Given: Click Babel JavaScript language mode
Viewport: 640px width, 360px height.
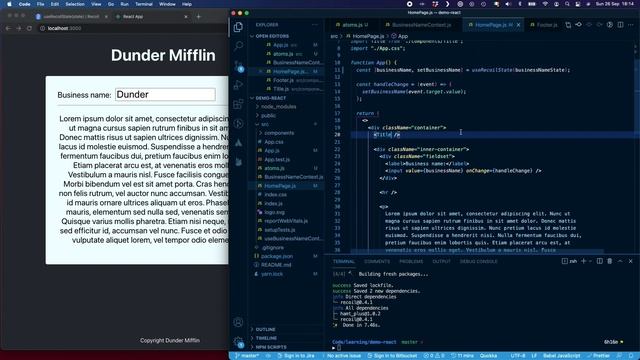Looking at the screenshot, I should (562, 356).
